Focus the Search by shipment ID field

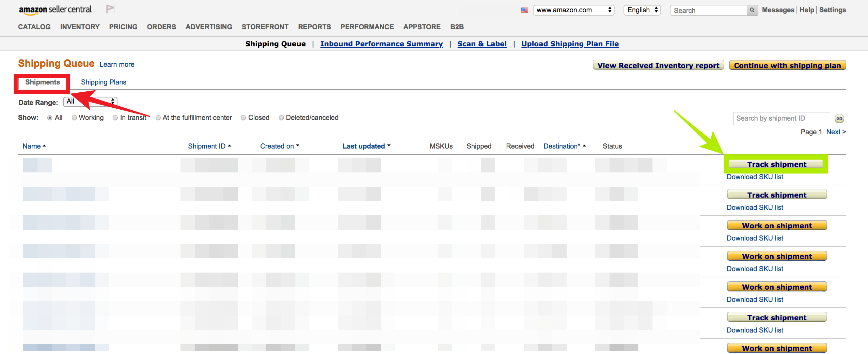782,119
